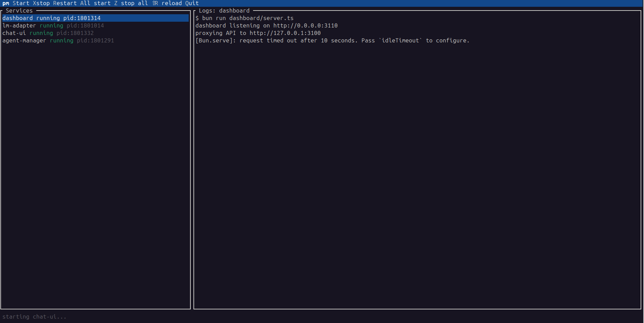
Task: Click the running status of chat-ui
Action: pos(41,33)
